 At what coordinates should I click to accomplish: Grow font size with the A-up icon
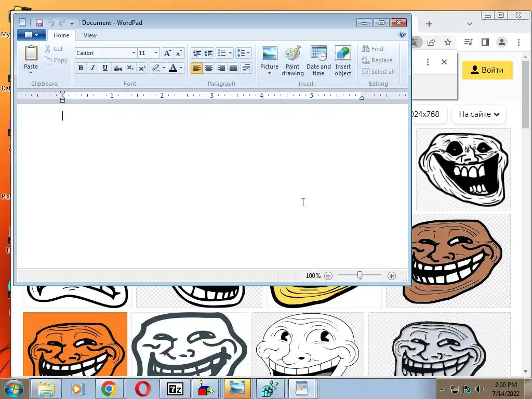[167, 53]
